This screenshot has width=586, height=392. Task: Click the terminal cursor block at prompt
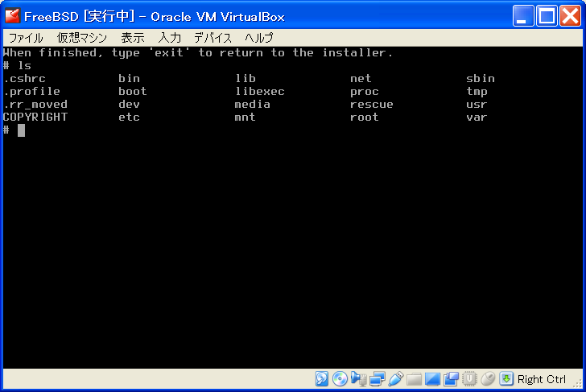(21, 130)
